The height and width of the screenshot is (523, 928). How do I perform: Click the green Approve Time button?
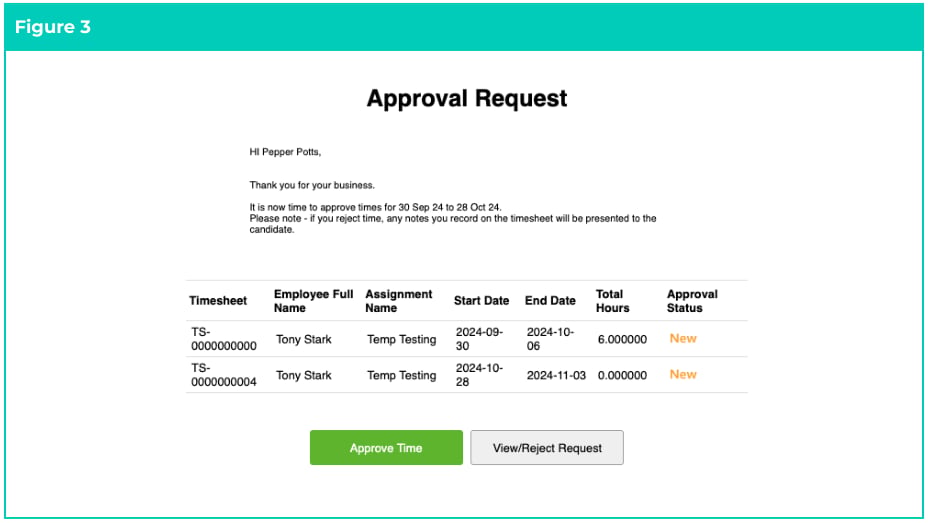tap(386, 447)
